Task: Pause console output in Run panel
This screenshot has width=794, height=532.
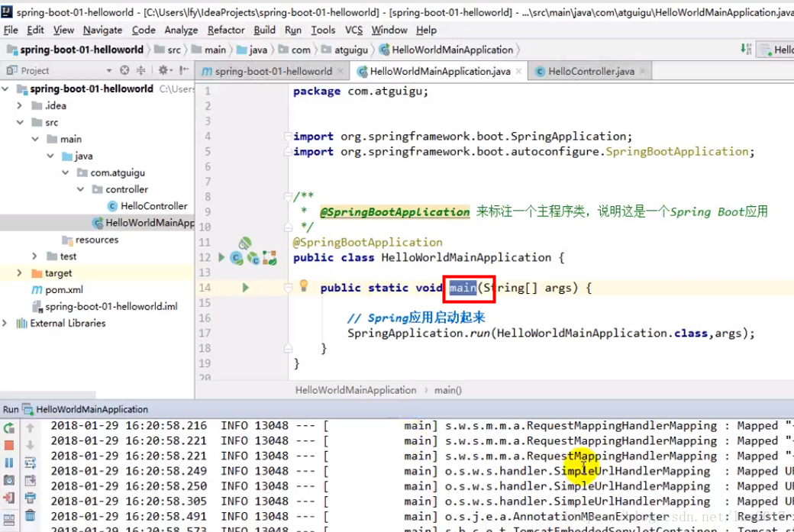Action: coord(9,463)
